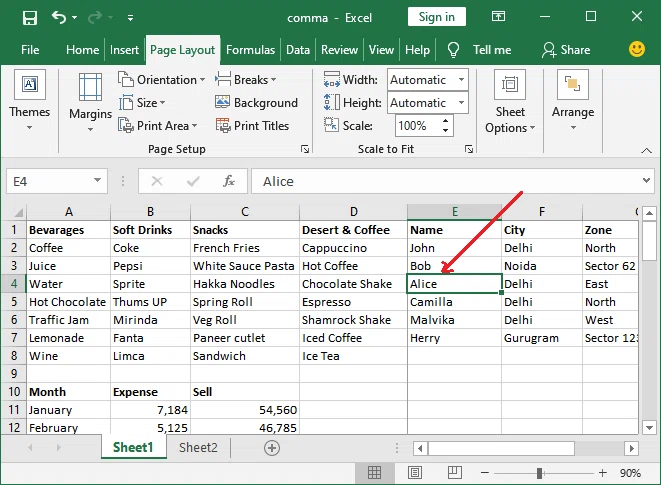
Task: Click the Print Titles icon
Action: click(x=223, y=125)
